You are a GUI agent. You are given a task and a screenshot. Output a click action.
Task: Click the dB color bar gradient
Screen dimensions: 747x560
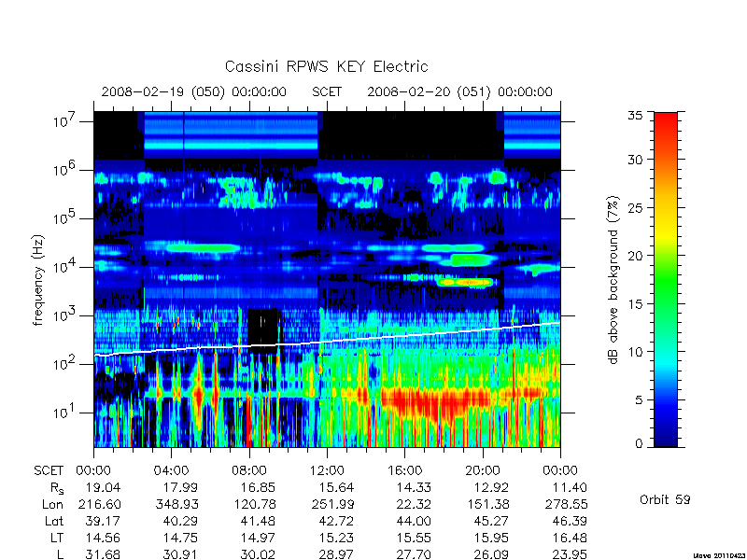coord(666,279)
